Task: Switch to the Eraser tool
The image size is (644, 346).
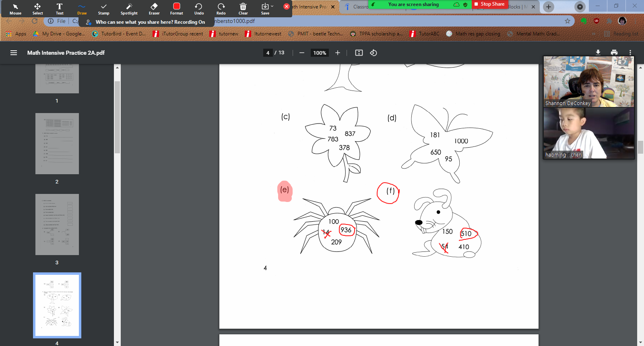Action: 154,9
